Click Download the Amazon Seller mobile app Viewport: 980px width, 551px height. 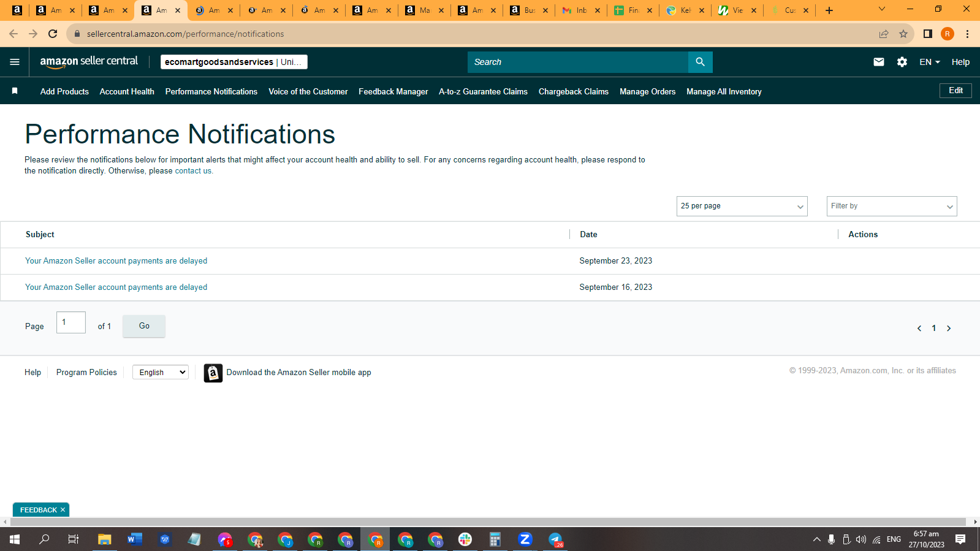298,373
